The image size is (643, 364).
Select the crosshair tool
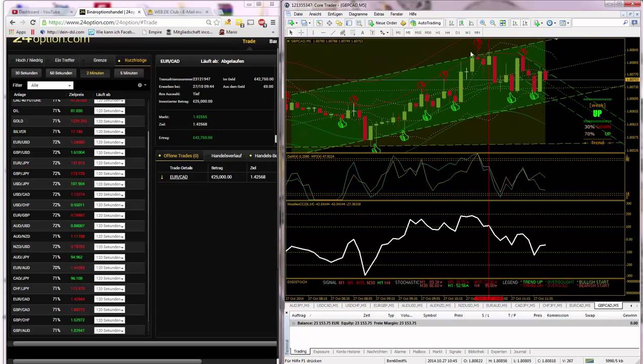click(301, 32)
